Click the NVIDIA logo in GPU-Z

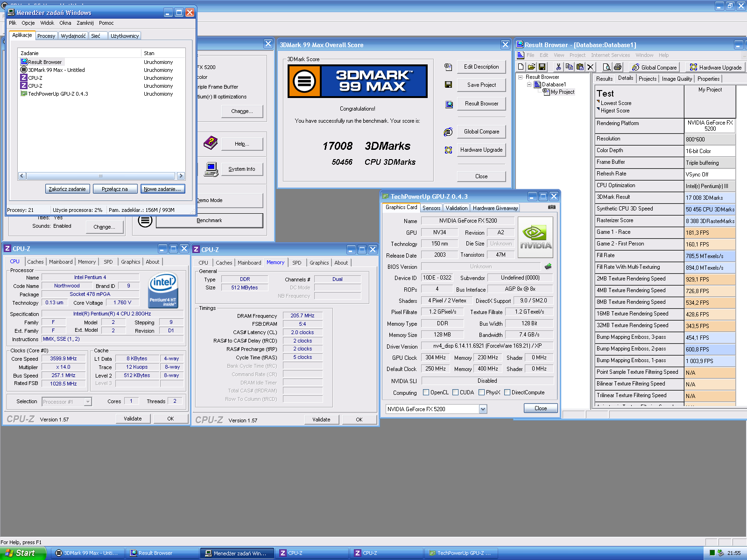536,237
